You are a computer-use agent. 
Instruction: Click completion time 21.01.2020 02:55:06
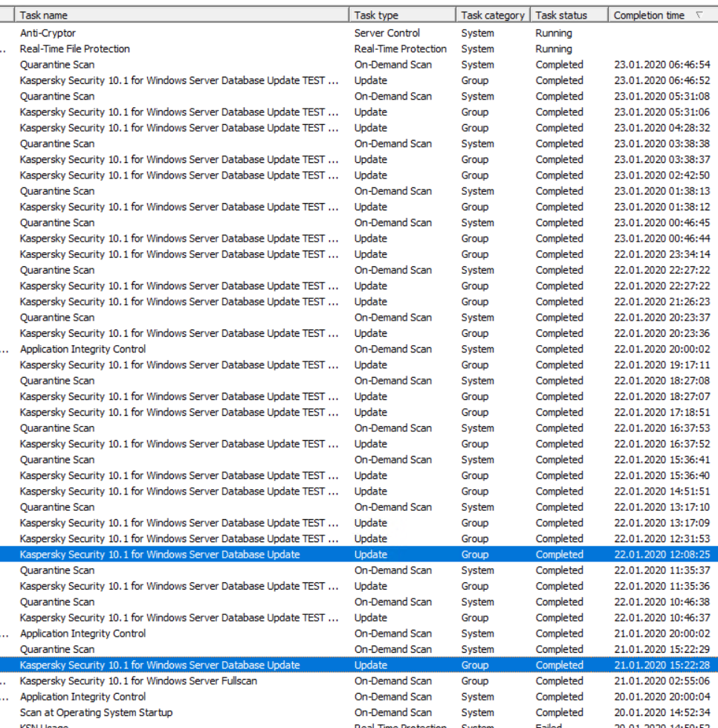662,680
